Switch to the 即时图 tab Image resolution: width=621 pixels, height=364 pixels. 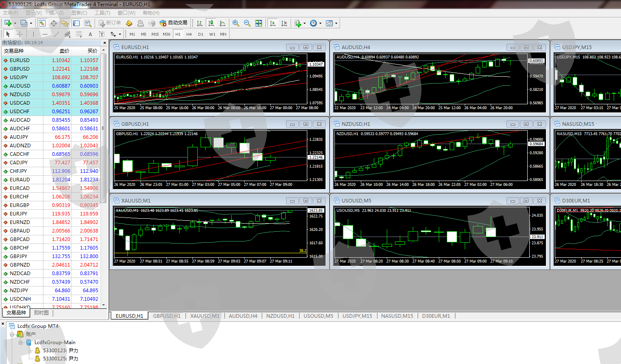(x=41, y=313)
